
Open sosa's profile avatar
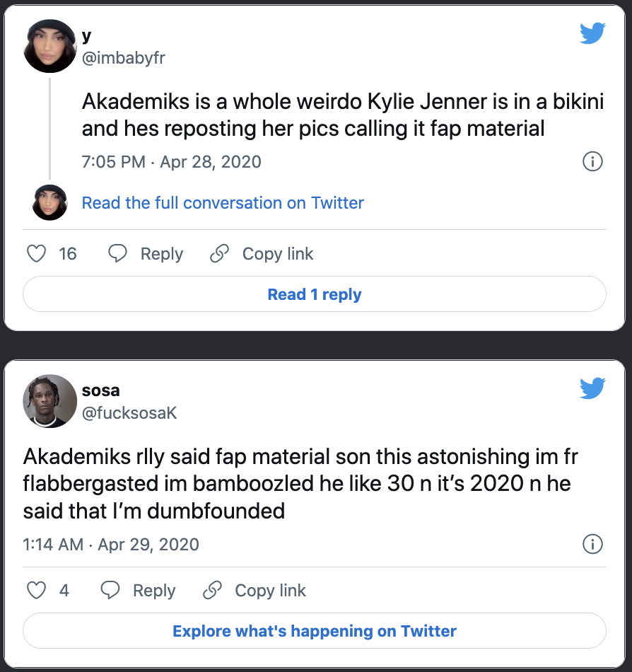point(50,401)
